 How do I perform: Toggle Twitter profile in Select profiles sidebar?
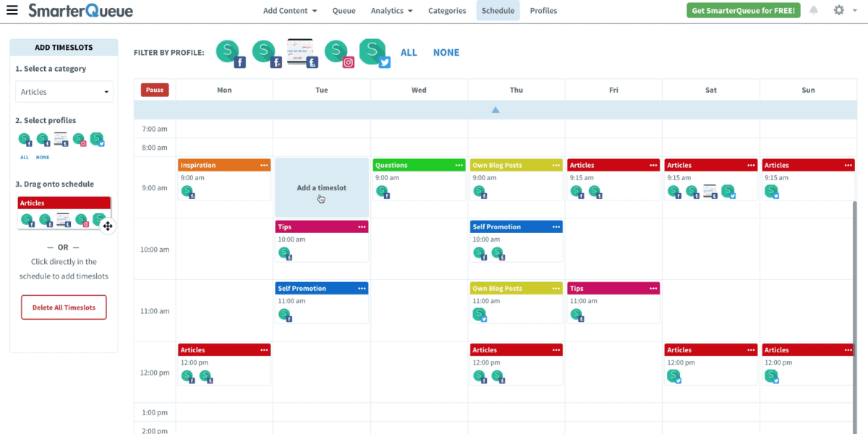97,140
